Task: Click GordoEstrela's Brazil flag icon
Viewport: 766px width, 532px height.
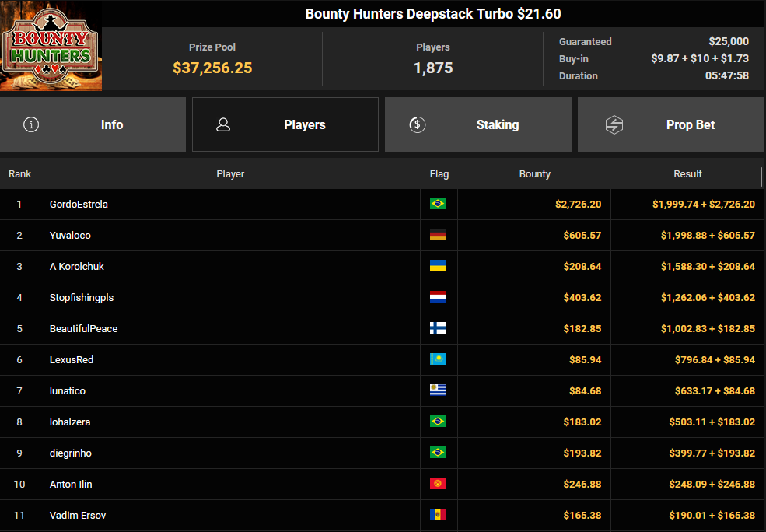Action: pyautogui.click(x=438, y=204)
